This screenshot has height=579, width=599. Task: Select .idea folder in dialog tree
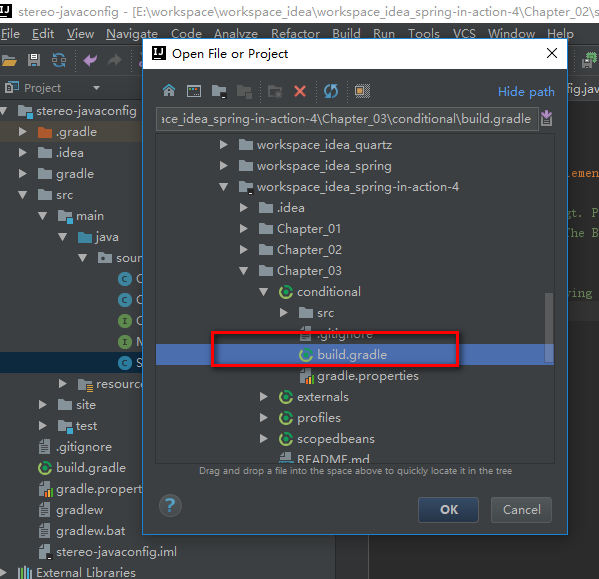pyautogui.click(x=291, y=208)
